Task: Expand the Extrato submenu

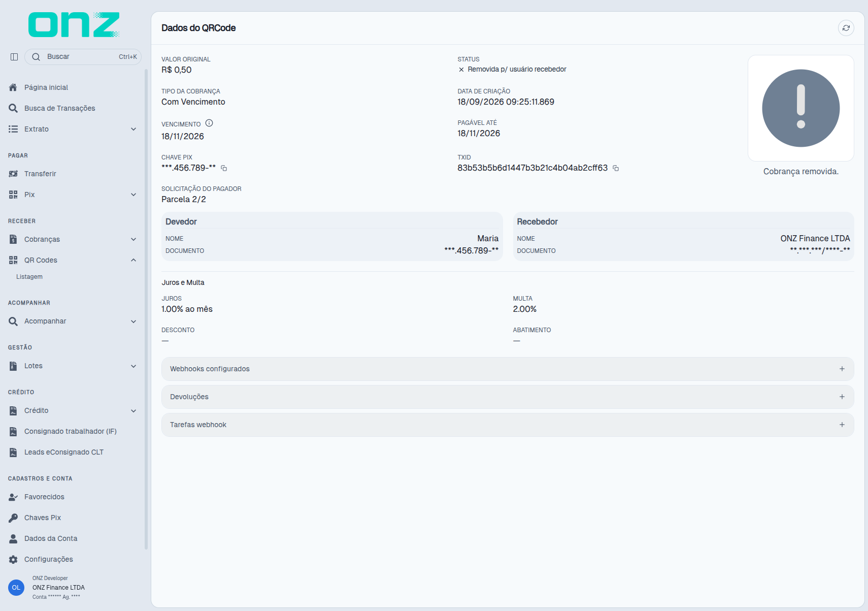Action: pyautogui.click(x=133, y=129)
